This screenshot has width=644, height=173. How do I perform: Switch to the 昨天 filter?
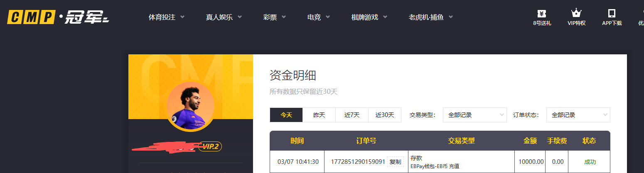pos(319,115)
